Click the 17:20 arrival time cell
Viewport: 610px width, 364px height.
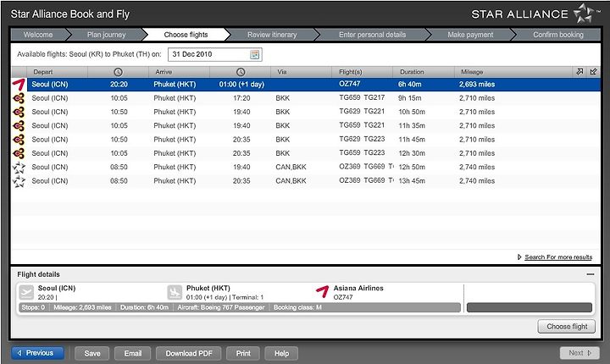click(241, 98)
